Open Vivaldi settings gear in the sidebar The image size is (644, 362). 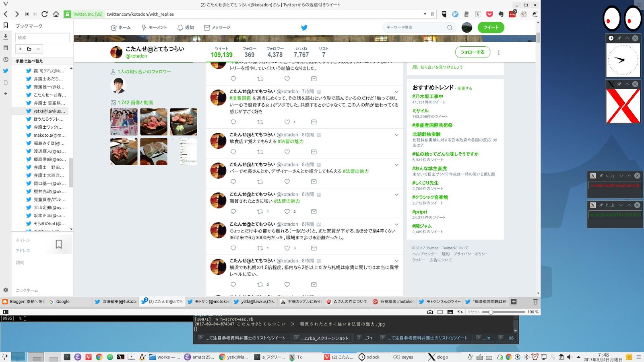6,290
